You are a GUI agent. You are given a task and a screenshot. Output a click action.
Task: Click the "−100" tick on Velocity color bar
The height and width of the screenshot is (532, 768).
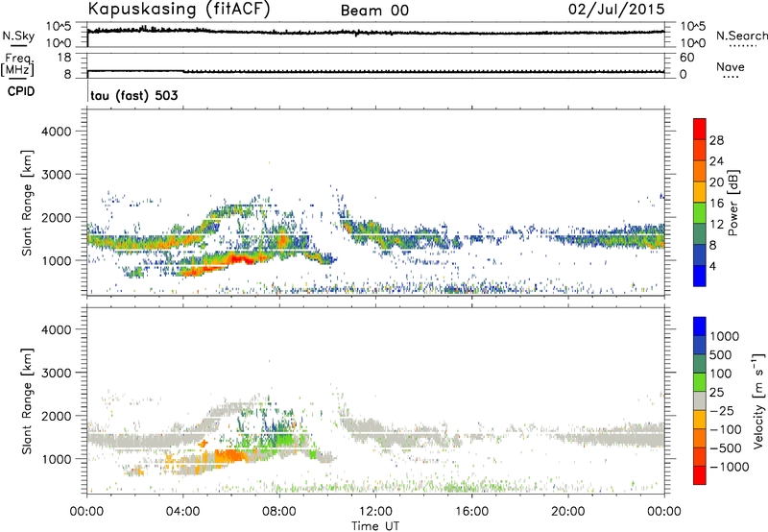(726, 429)
